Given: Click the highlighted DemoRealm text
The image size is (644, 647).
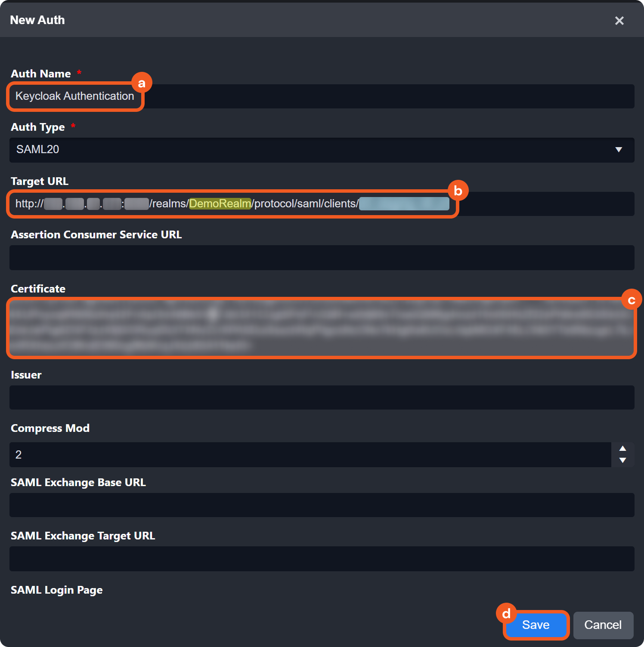Looking at the screenshot, I should [x=220, y=204].
